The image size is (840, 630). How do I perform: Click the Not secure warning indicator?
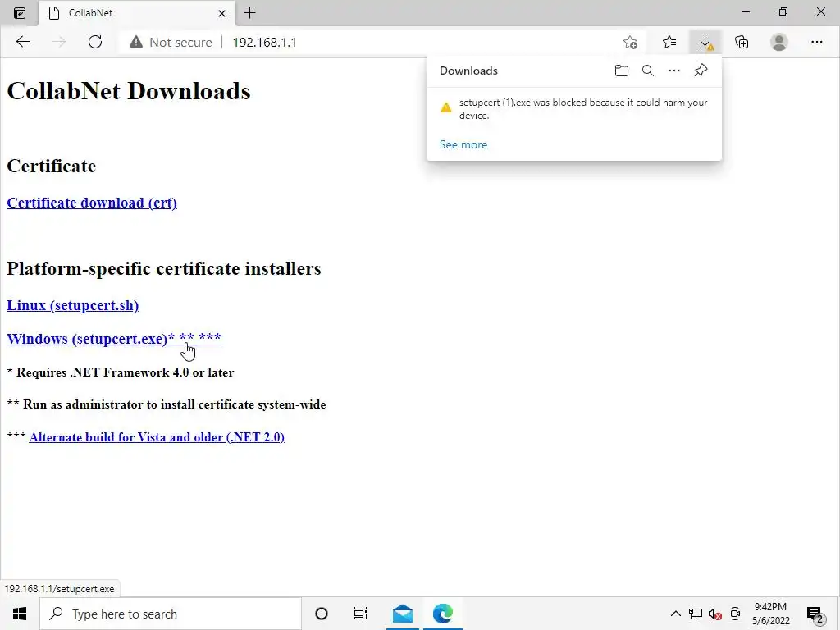171,43
